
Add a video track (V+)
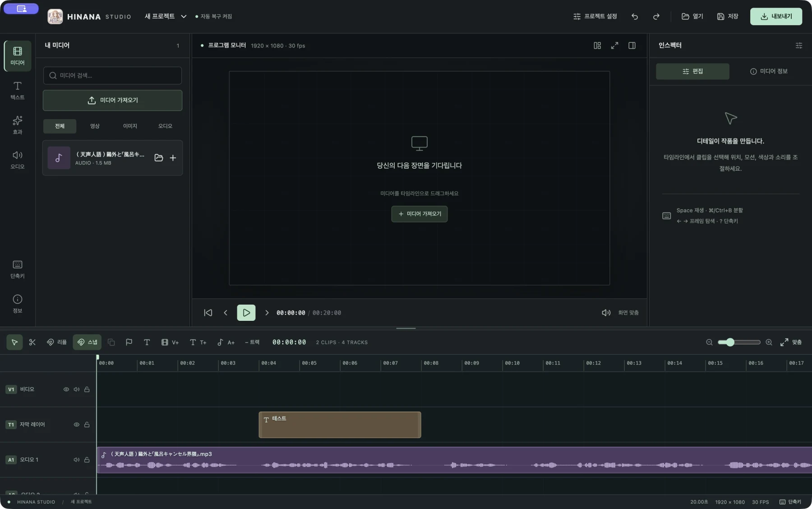170,342
